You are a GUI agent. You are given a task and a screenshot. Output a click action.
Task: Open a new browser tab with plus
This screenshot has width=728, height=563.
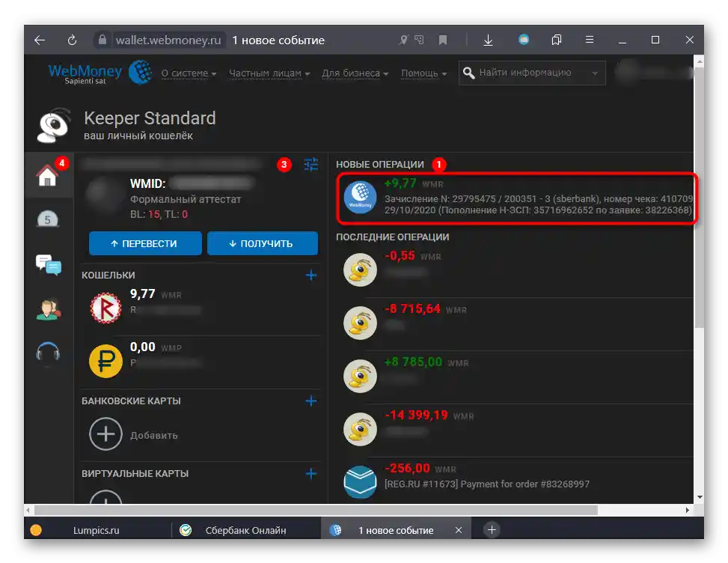coord(492,529)
